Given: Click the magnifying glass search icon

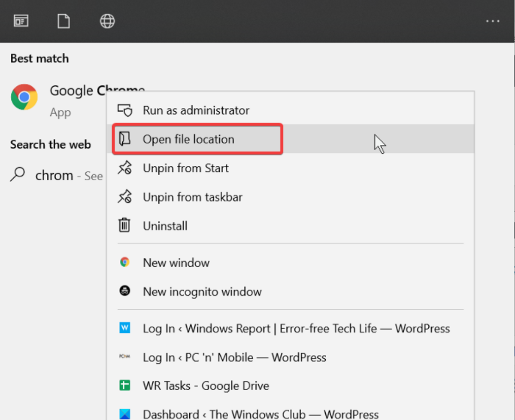Looking at the screenshot, I should [17, 175].
